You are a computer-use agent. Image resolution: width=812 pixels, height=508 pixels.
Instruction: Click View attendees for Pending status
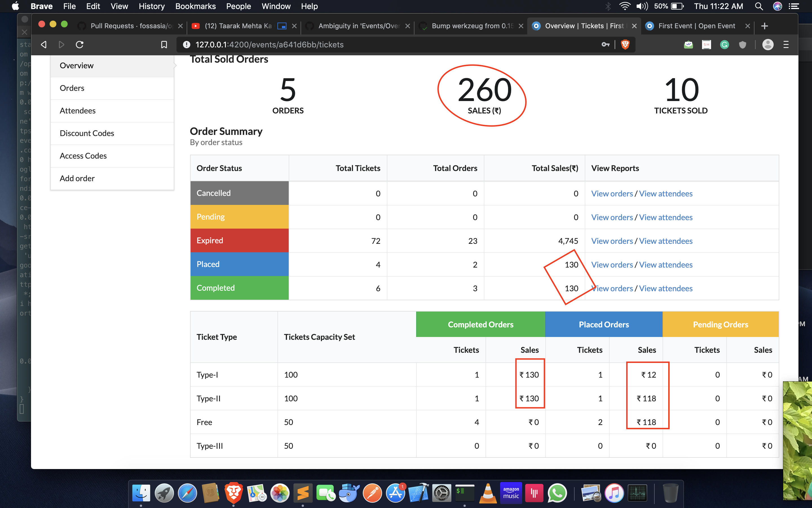coord(666,217)
